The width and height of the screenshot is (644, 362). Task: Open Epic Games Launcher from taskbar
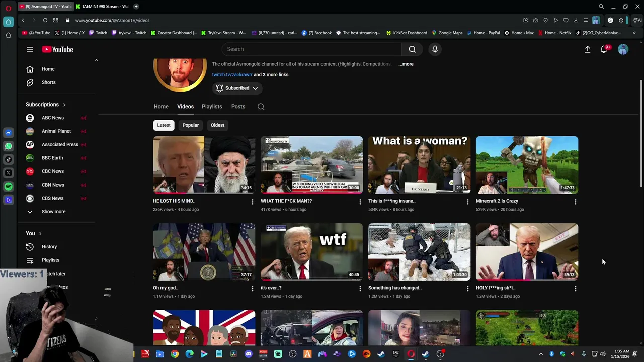tap(396, 354)
